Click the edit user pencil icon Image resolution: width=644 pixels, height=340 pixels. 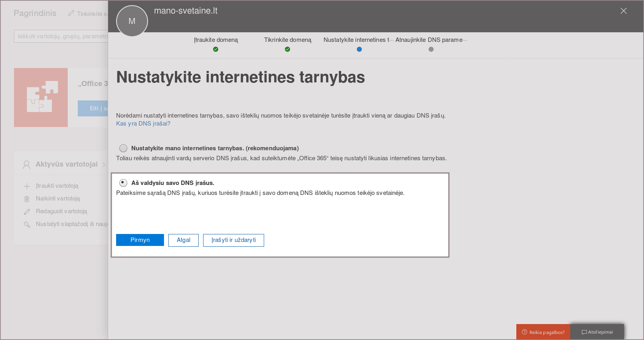[27, 212]
